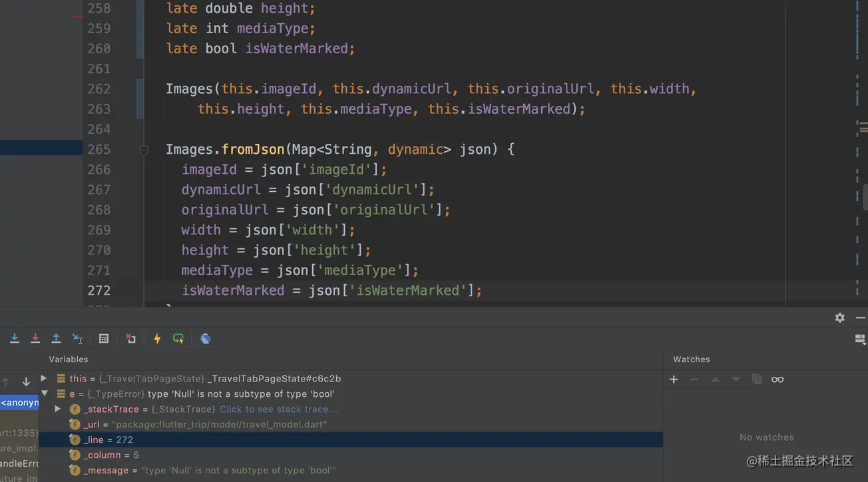The width and height of the screenshot is (868, 482).
Task: Expand the _stackTrace field node
Action: (x=57, y=409)
